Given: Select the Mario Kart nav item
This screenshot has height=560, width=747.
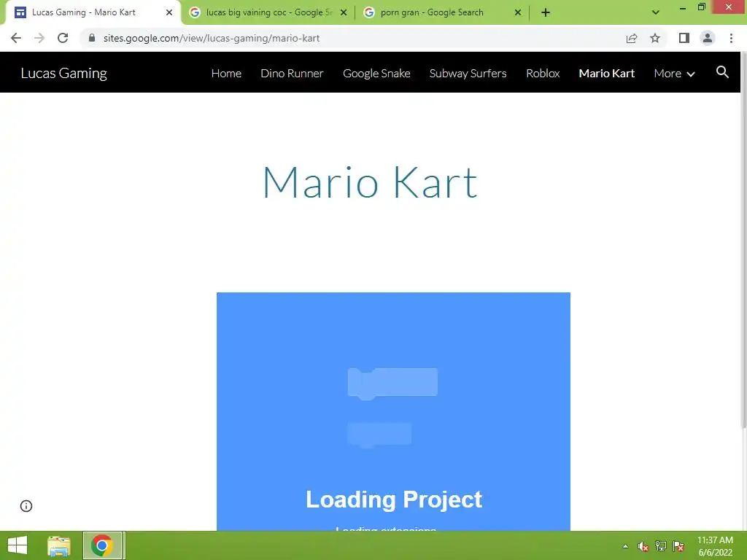Looking at the screenshot, I should [x=606, y=74].
